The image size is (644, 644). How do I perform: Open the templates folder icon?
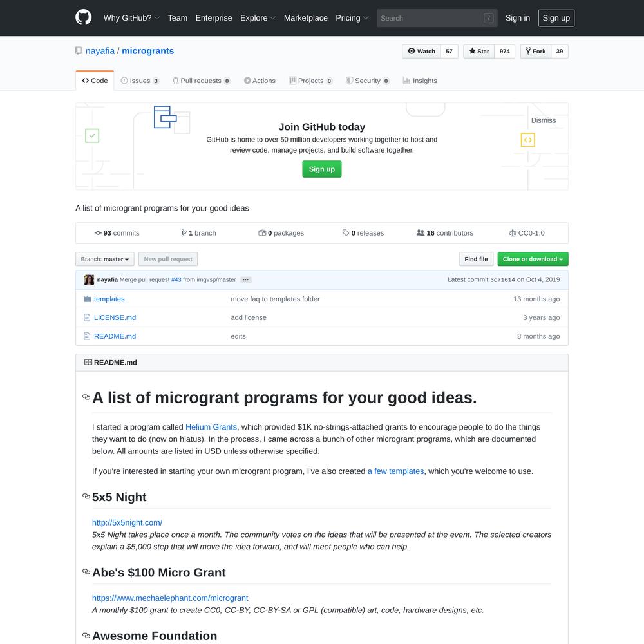[x=87, y=299]
